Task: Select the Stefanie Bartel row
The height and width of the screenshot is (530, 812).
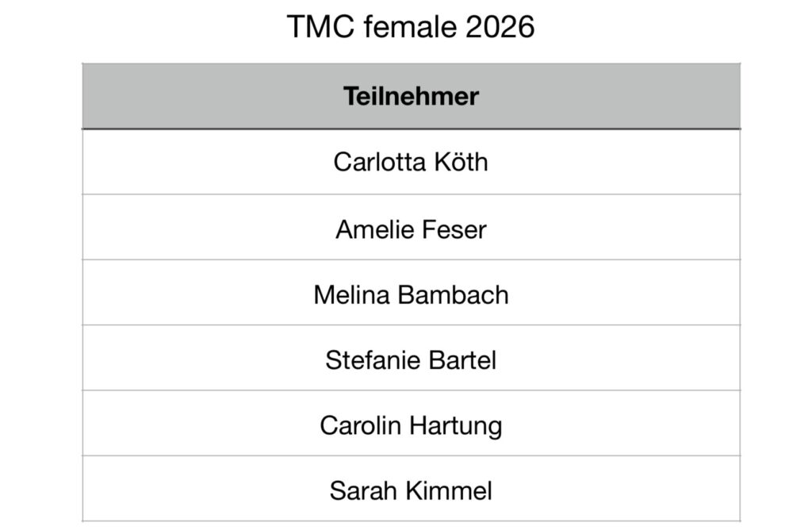Action: click(412, 358)
